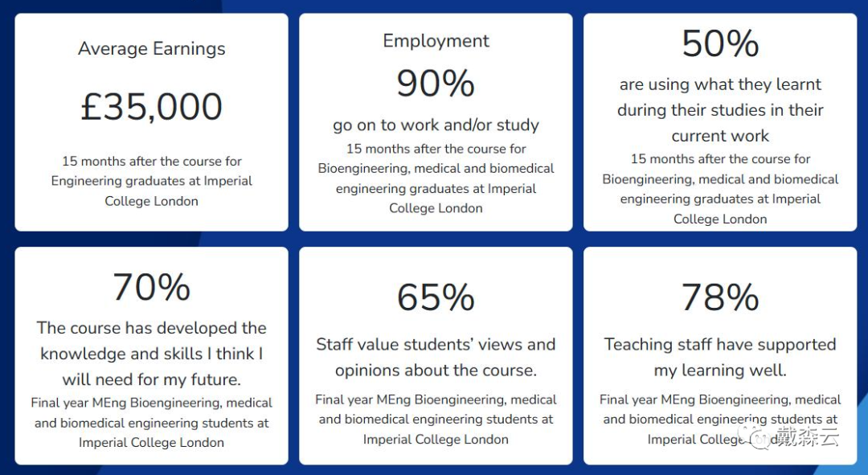Click the 78% statistic number

[720, 297]
